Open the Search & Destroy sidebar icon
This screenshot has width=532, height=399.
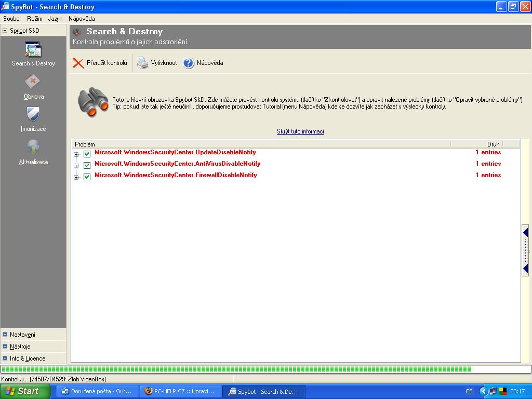pyautogui.click(x=33, y=49)
